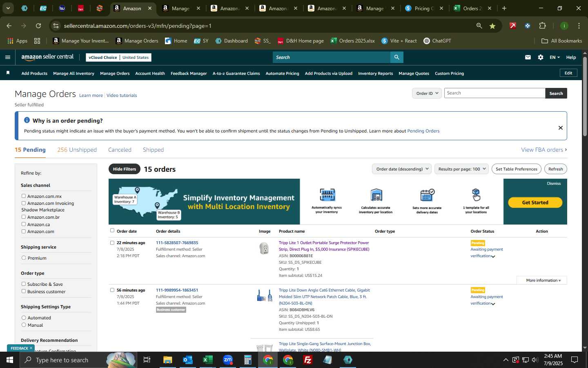
Task: Click the blue info icon in banner
Action: tap(27, 120)
